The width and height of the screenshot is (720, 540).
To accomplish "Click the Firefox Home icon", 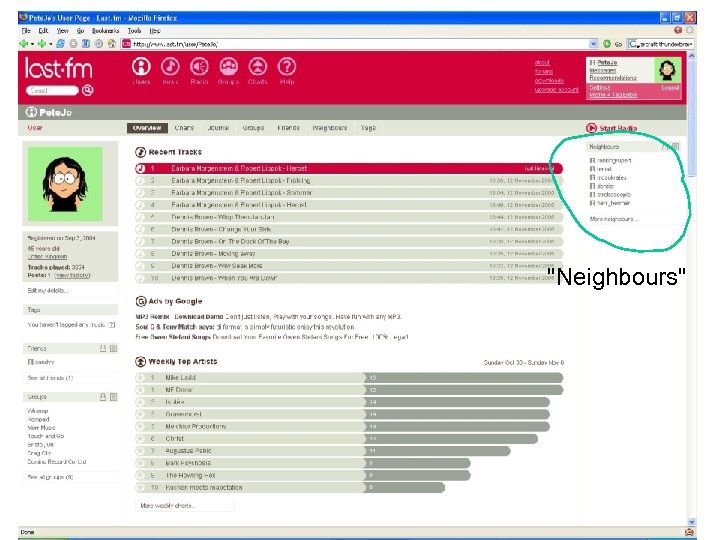I will tap(111, 44).
